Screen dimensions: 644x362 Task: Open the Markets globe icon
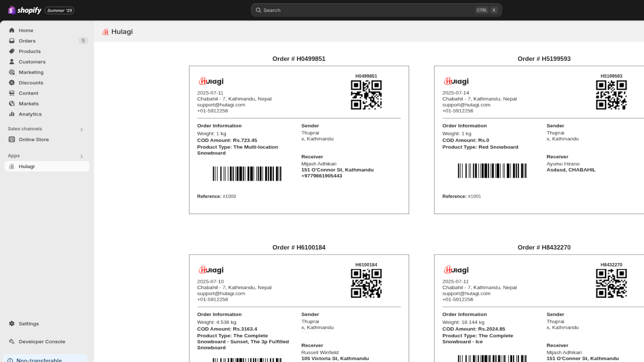tap(12, 103)
